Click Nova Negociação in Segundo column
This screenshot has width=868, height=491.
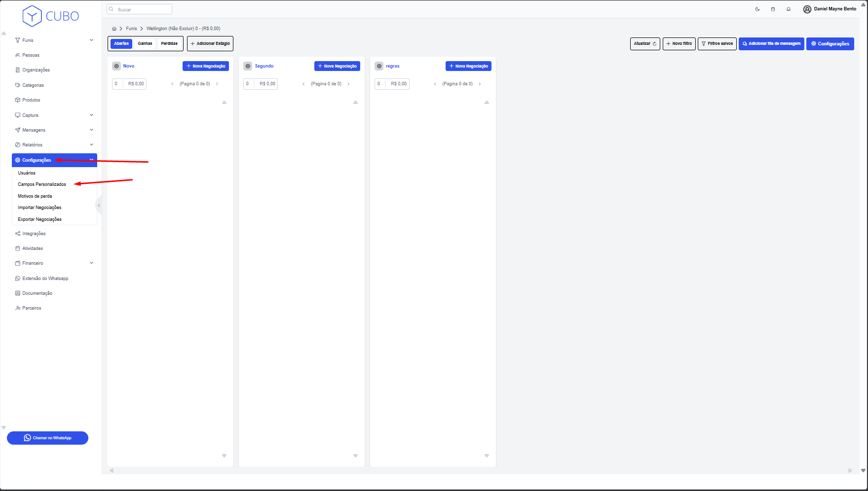[337, 66]
